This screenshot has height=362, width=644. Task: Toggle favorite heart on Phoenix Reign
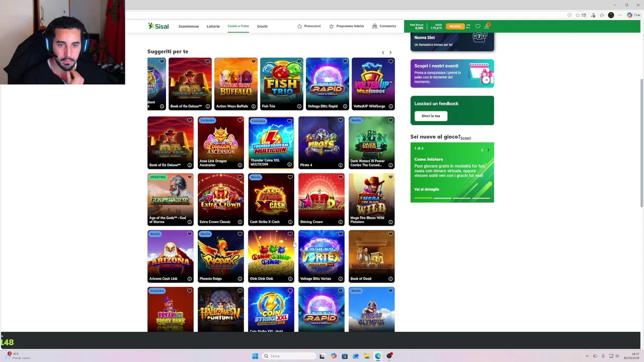pyautogui.click(x=239, y=234)
